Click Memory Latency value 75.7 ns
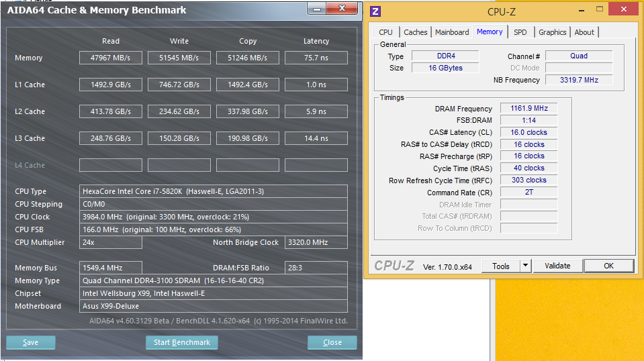Screen dimensions: 644x361 click(x=316, y=58)
